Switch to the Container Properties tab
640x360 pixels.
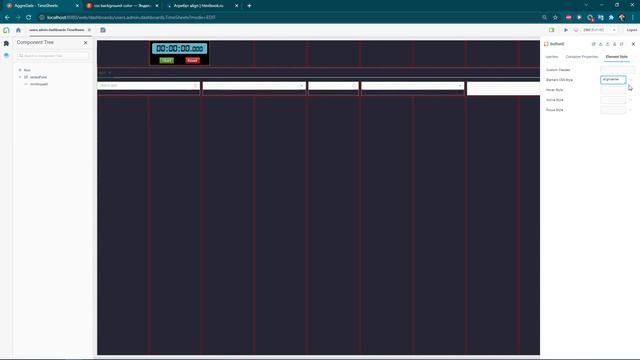click(x=582, y=57)
